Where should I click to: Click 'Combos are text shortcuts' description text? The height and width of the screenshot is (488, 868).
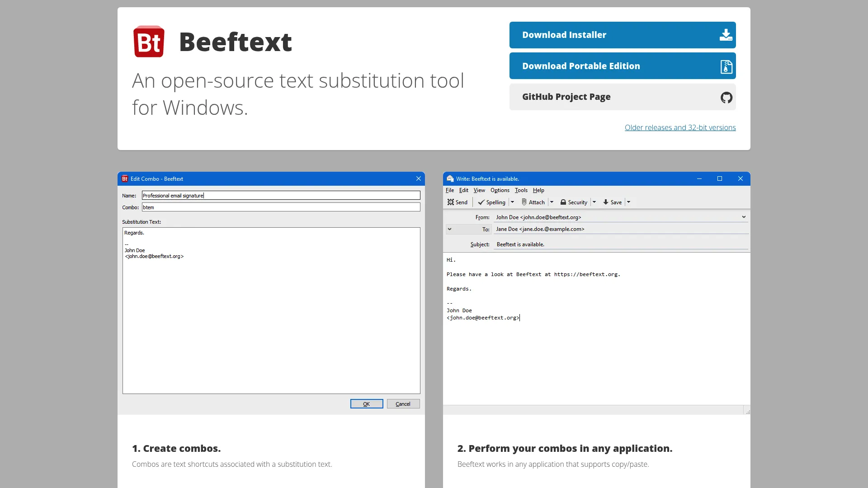tap(232, 464)
